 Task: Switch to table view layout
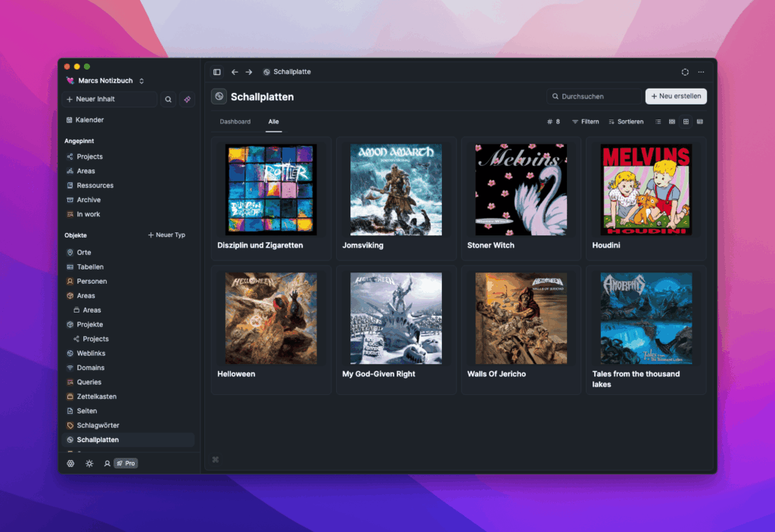699,122
